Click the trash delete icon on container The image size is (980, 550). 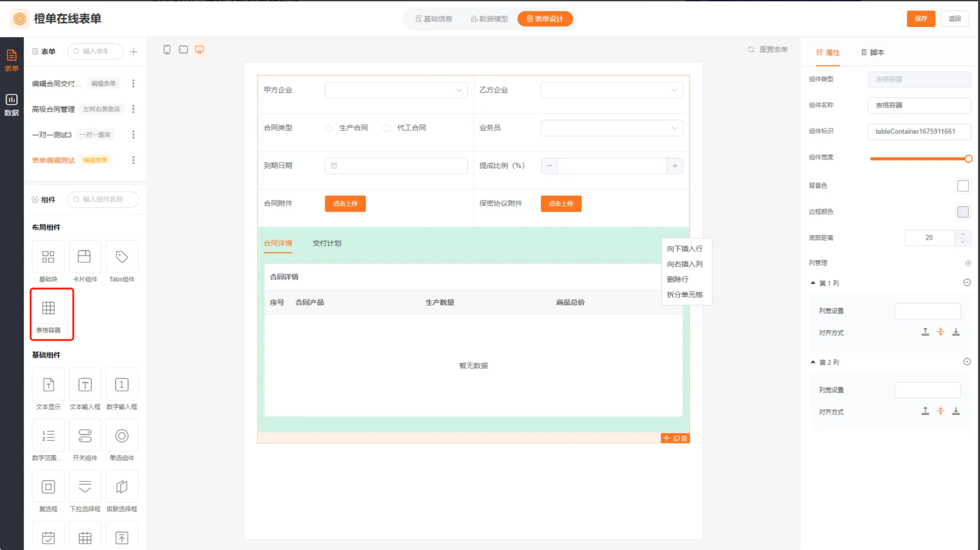point(685,439)
